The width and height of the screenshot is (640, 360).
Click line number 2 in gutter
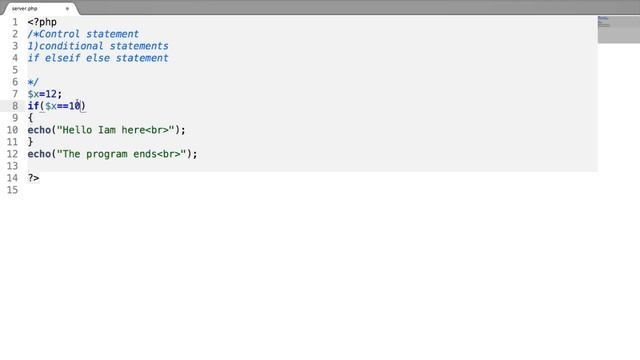point(15,34)
